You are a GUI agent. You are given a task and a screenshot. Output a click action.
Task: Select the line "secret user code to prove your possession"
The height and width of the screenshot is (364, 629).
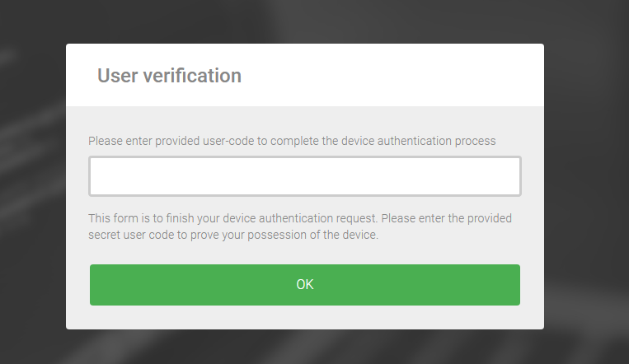tap(233, 235)
